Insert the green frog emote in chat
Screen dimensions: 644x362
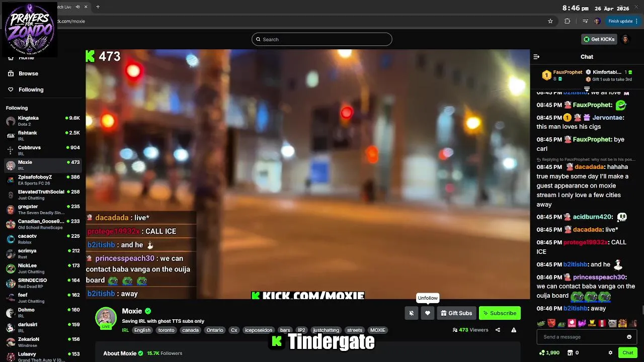click(x=541, y=323)
